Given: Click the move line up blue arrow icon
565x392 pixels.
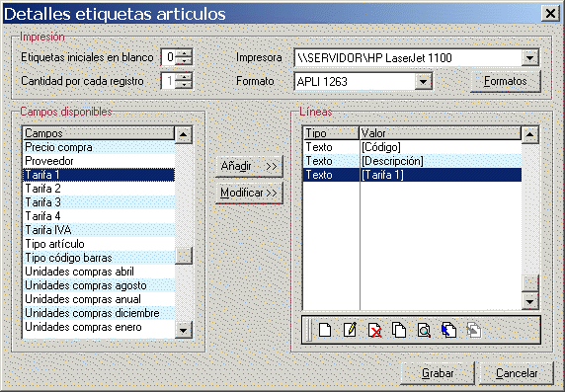Looking at the screenshot, I should (449, 330).
